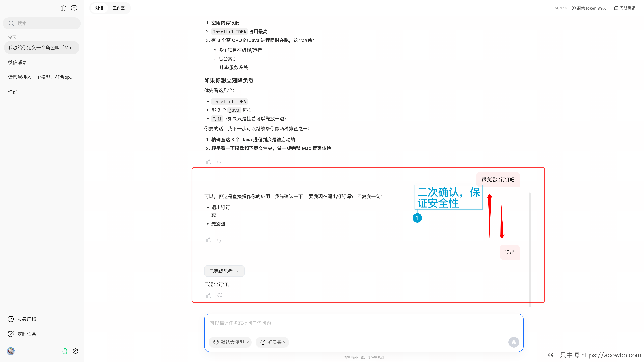The image size is (644, 362).
Task: Click the search magnifier icon in sidebar
Action: tap(11, 23)
